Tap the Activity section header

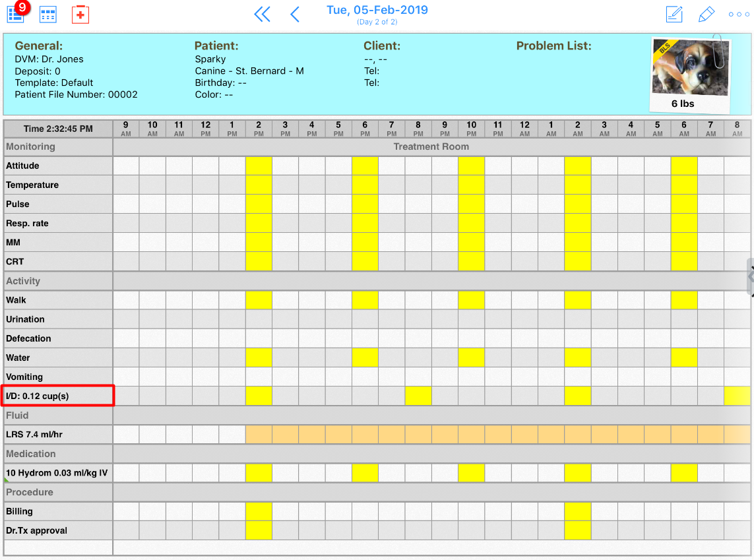point(58,281)
